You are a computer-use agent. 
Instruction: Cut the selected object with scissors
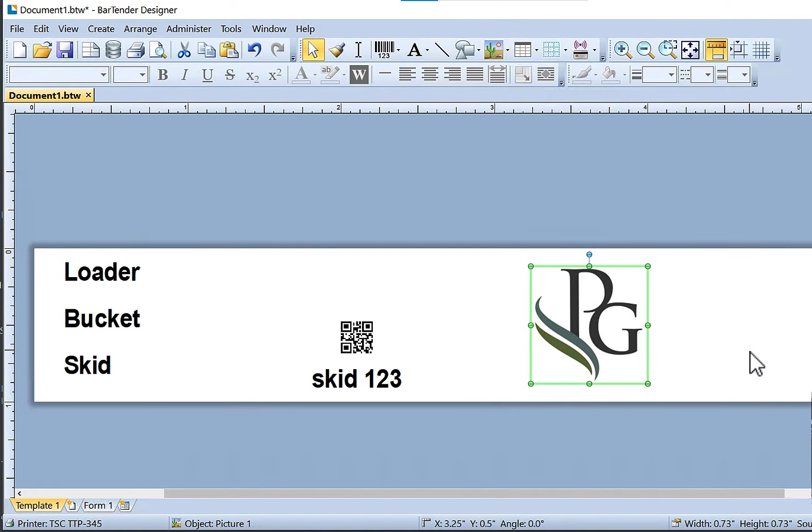(184, 50)
